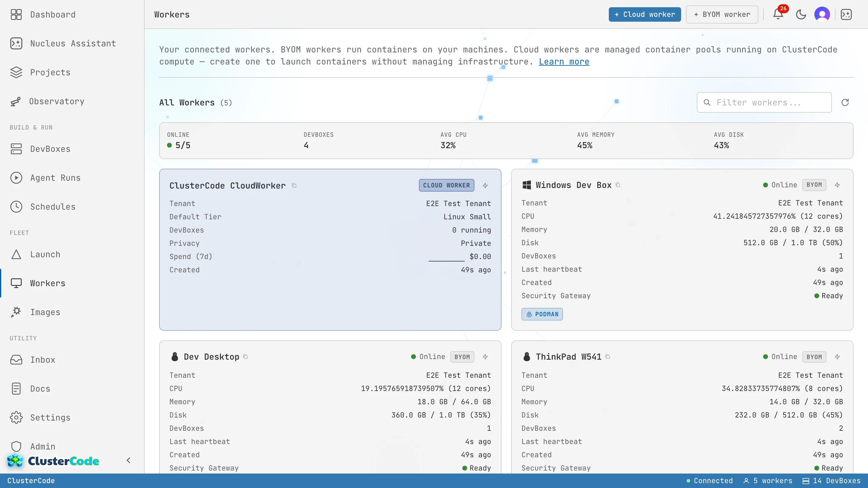Click Windows Dev Box disk value 512.0 GB
This screenshot has width=868, height=488.
(x=793, y=243)
